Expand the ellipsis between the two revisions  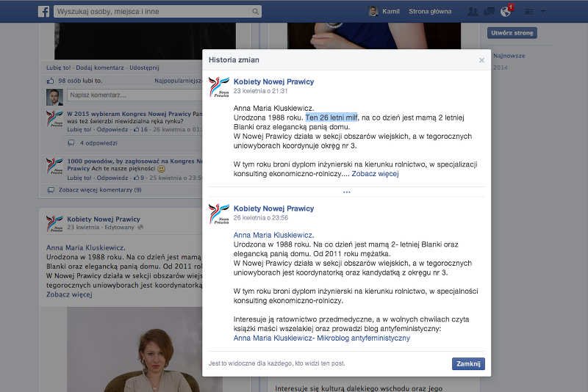pos(347,192)
